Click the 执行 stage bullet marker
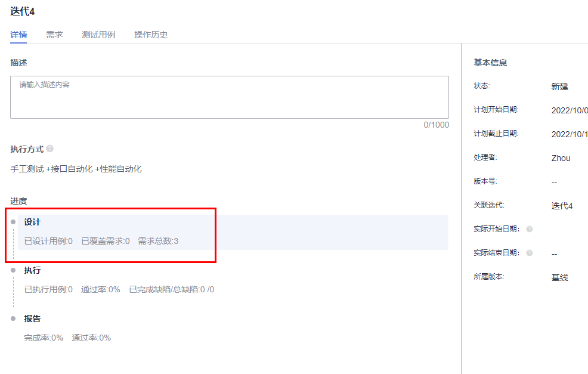Image resolution: width=588 pixels, height=374 pixels. 13,270
